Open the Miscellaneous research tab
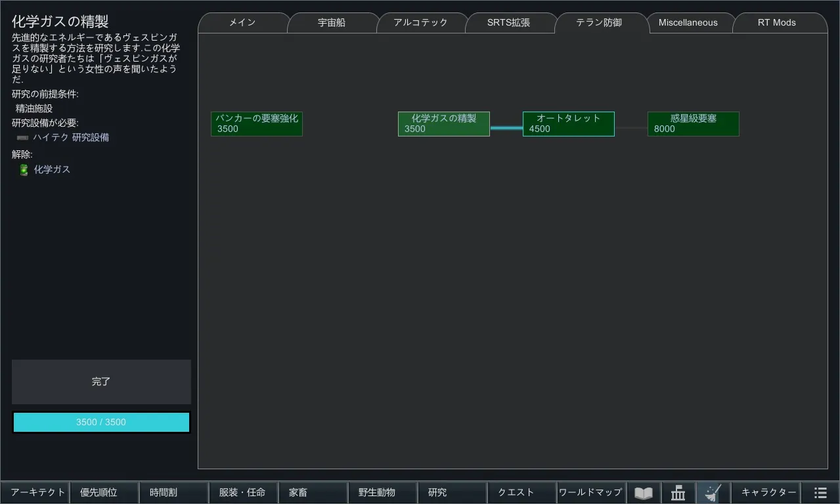 tap(688, 22)
